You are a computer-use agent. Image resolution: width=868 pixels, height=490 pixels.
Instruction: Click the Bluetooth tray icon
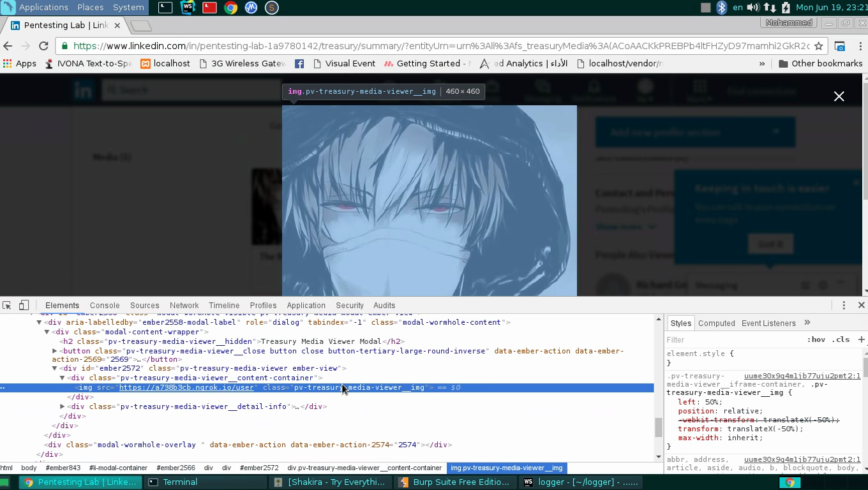point(722,8)
